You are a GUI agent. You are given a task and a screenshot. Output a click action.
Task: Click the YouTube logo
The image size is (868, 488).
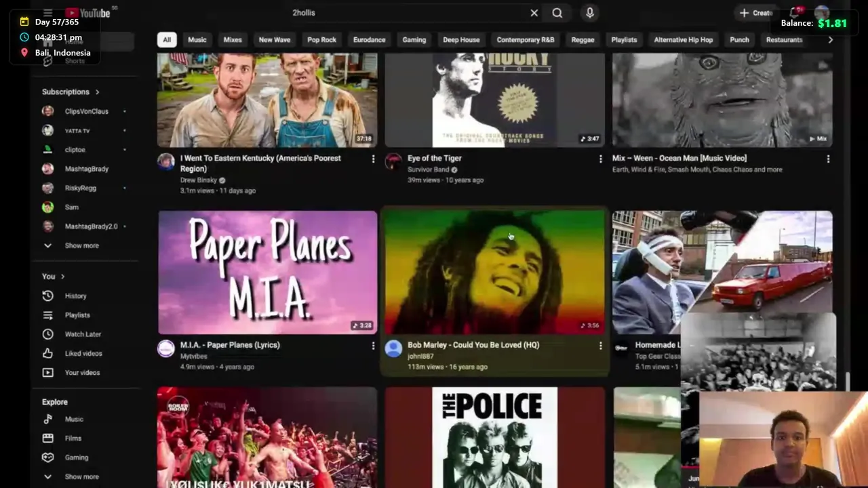click(87, 13)
